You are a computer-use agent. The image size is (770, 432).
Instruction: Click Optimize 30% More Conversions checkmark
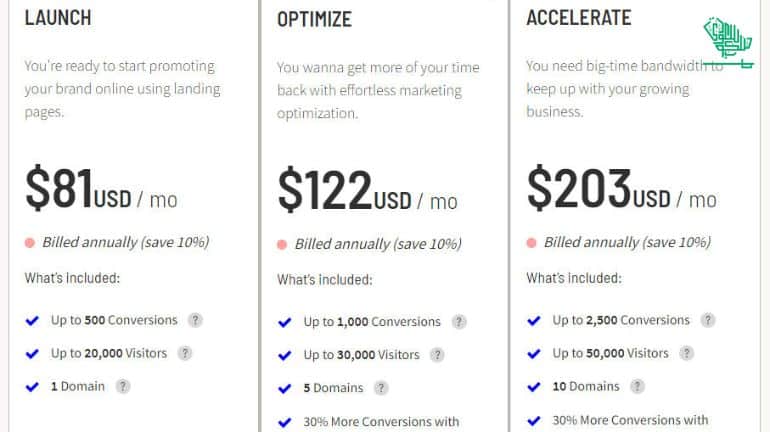[x=285, y=422]
